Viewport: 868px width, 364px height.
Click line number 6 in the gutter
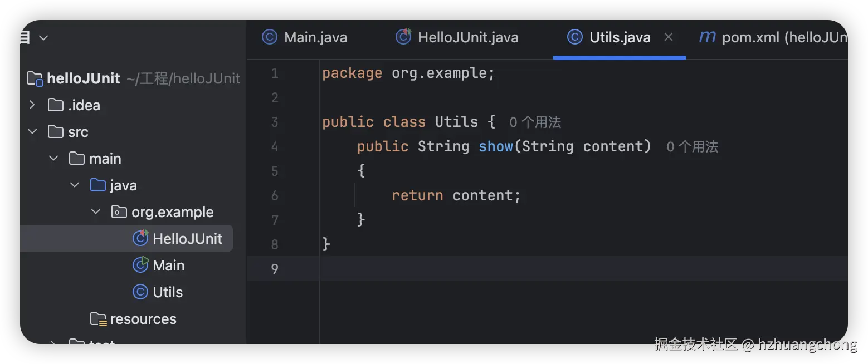274,195
